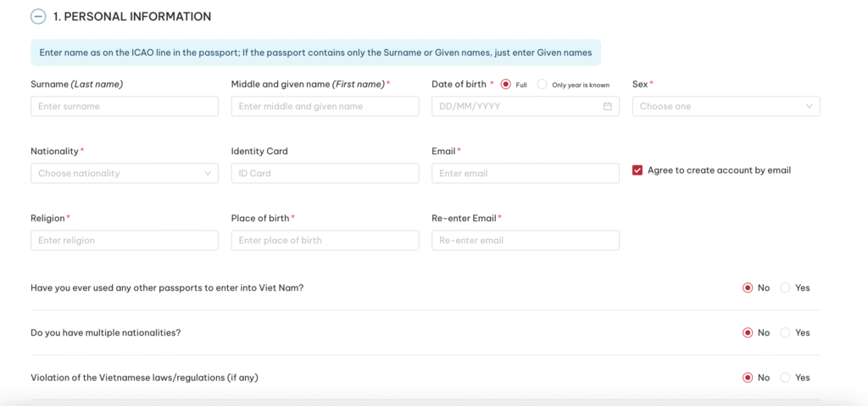Choose Yes for multiple nationalities
868x406 pixels.
click(x=785, y=333)
